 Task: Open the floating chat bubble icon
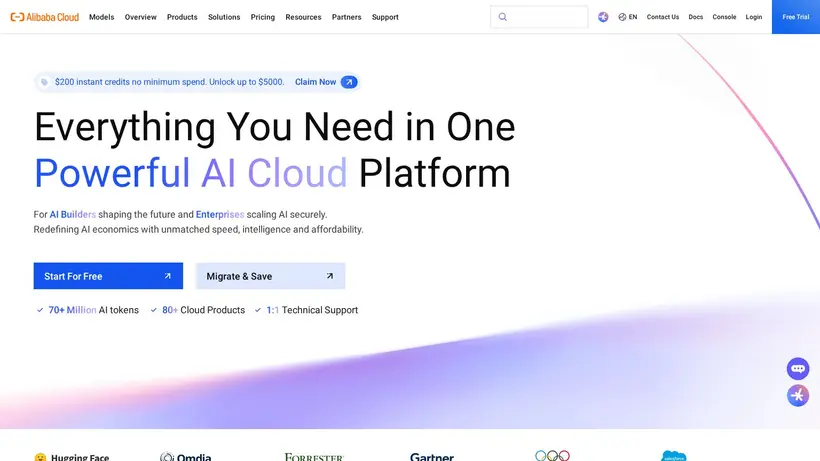coord(798,368)
